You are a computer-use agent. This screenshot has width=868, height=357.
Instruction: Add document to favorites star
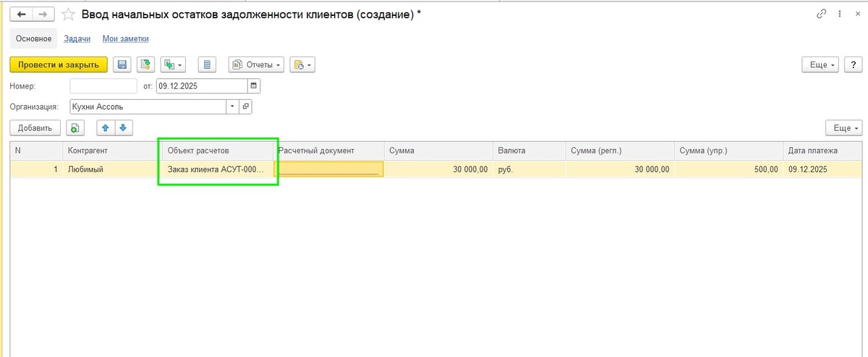(68, 14)
